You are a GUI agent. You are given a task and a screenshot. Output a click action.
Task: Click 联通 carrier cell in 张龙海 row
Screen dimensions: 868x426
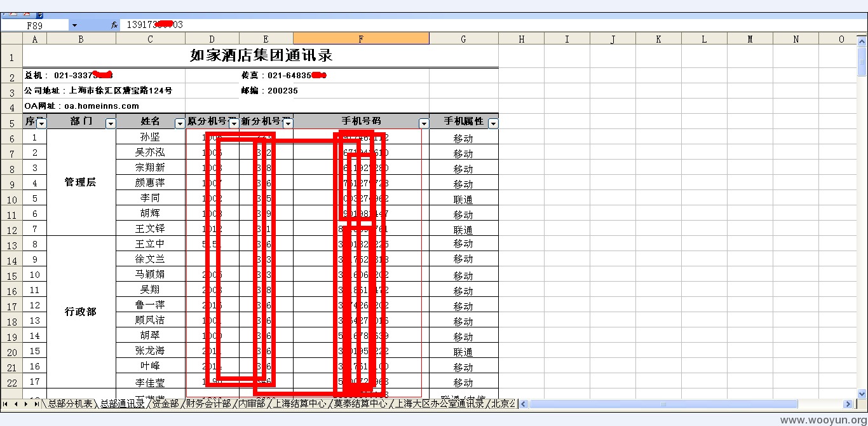464,352
